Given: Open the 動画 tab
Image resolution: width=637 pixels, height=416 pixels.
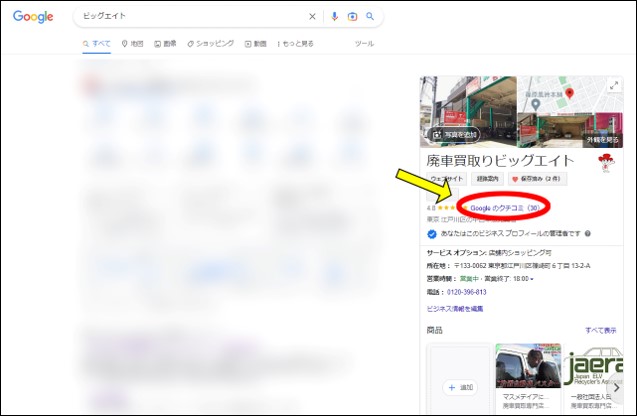Looking at the screenshot, I should tap(255, 43).
